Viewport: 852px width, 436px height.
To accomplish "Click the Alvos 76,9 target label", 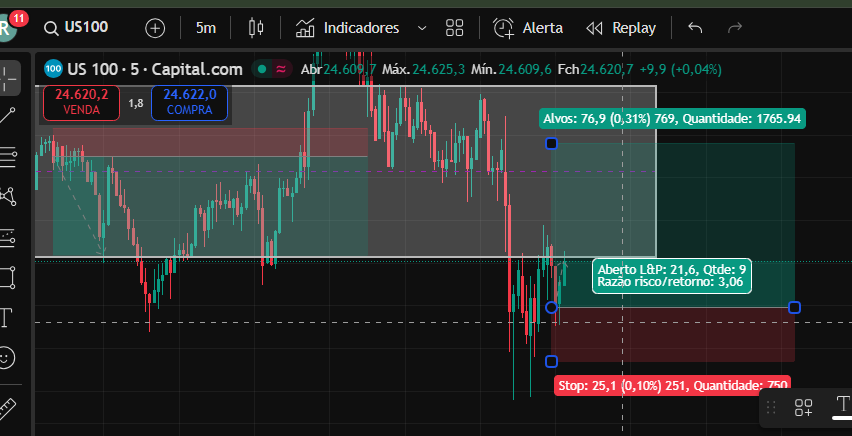I will coord(672,119).
